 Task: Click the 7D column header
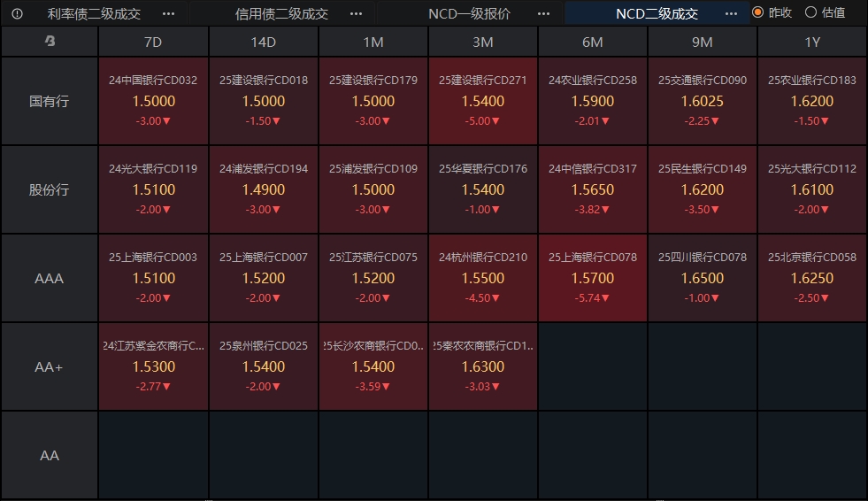[153, 42]
